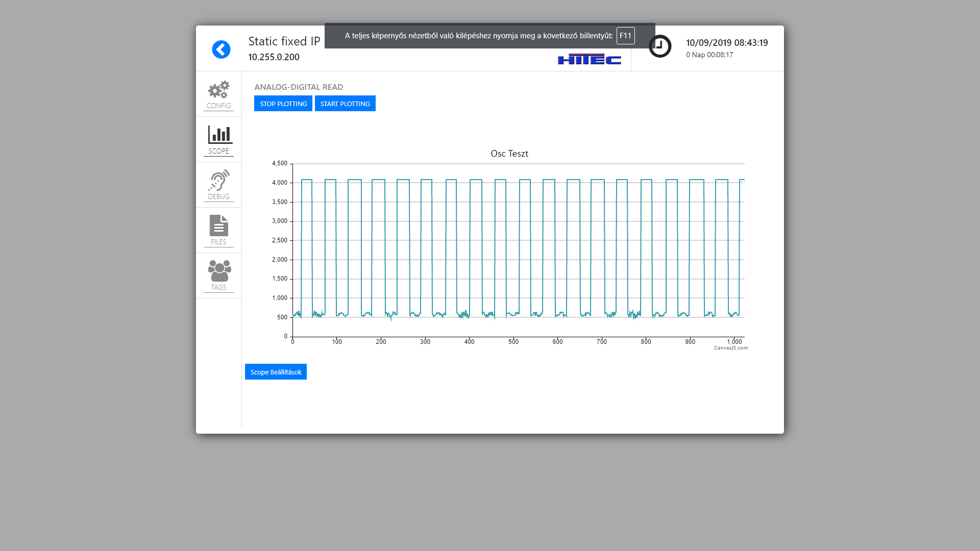Click the Static fixed IP title
Image resolution: width=980 pixels, height=551 pixels.
(284, 41)
